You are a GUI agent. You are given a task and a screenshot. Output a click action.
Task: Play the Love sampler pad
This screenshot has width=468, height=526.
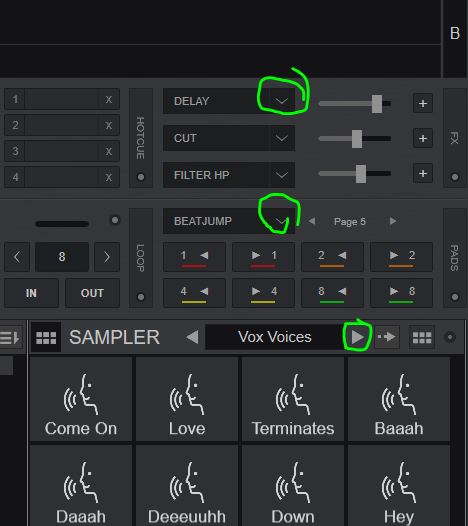187,399
